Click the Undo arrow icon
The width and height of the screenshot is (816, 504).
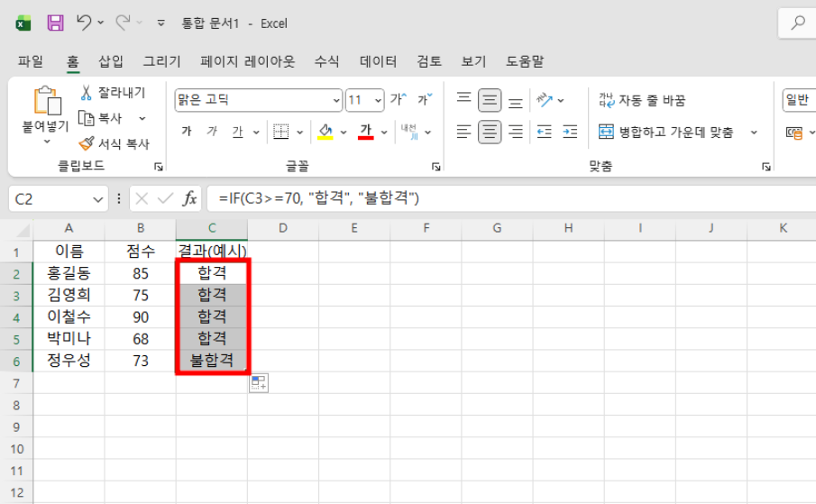[84, 23]
